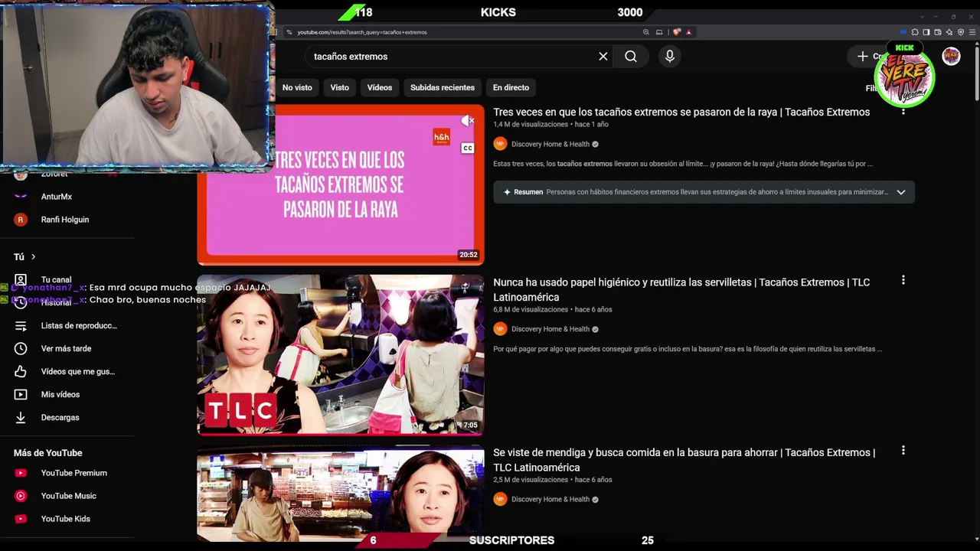Select the 'Vídeos' filter chip
This screenshot has width=980, height=551.
click(x=380, y=87)
